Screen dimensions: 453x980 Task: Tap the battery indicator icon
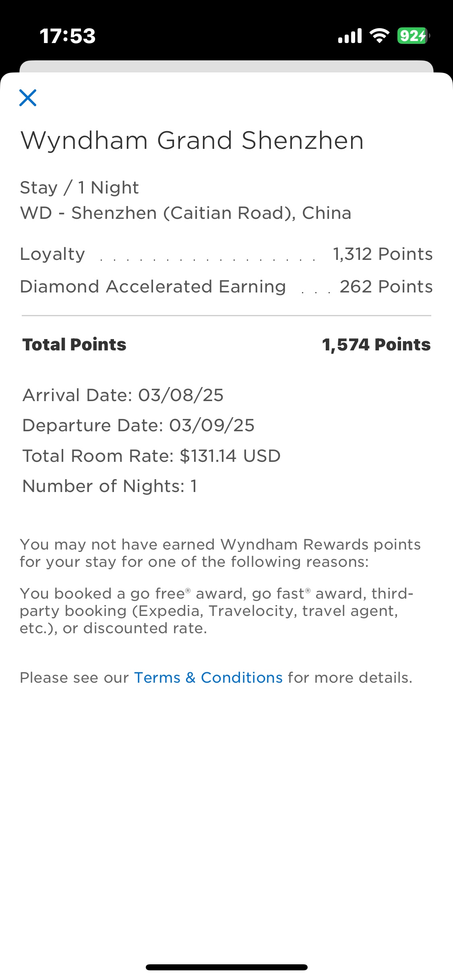[x=414, y=36]
